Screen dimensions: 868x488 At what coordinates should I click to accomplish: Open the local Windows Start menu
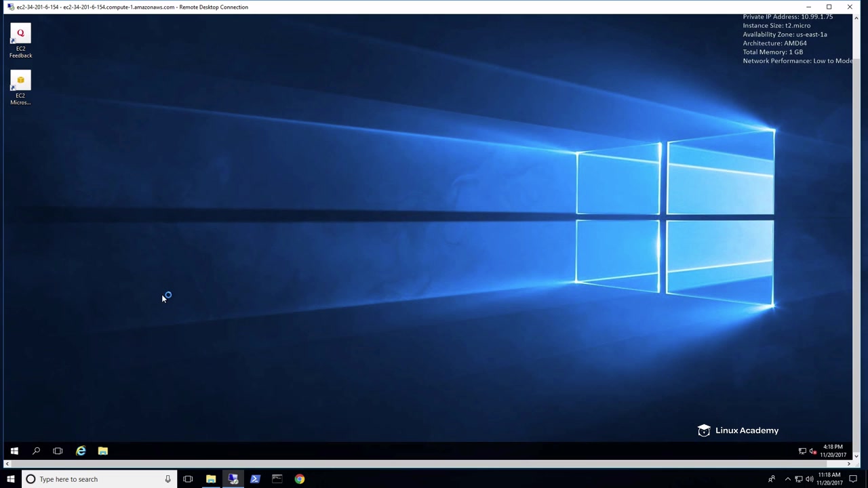(10, 479)
